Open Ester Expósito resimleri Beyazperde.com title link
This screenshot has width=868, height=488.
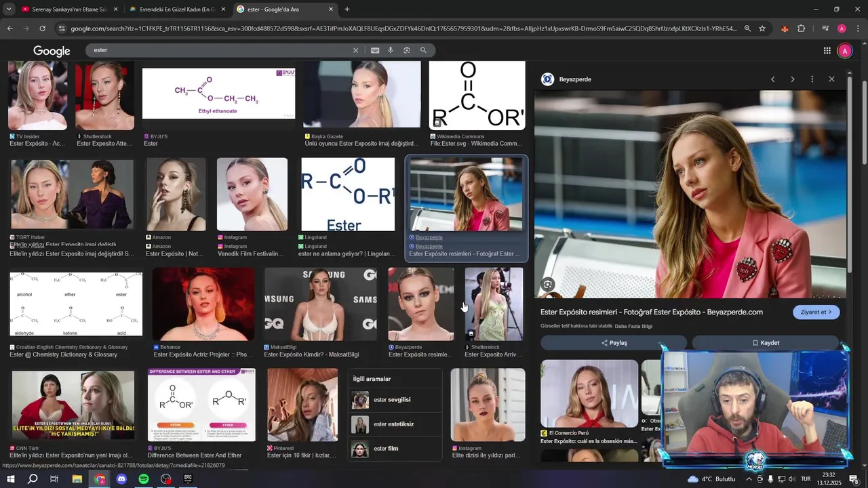coord(652,312)
